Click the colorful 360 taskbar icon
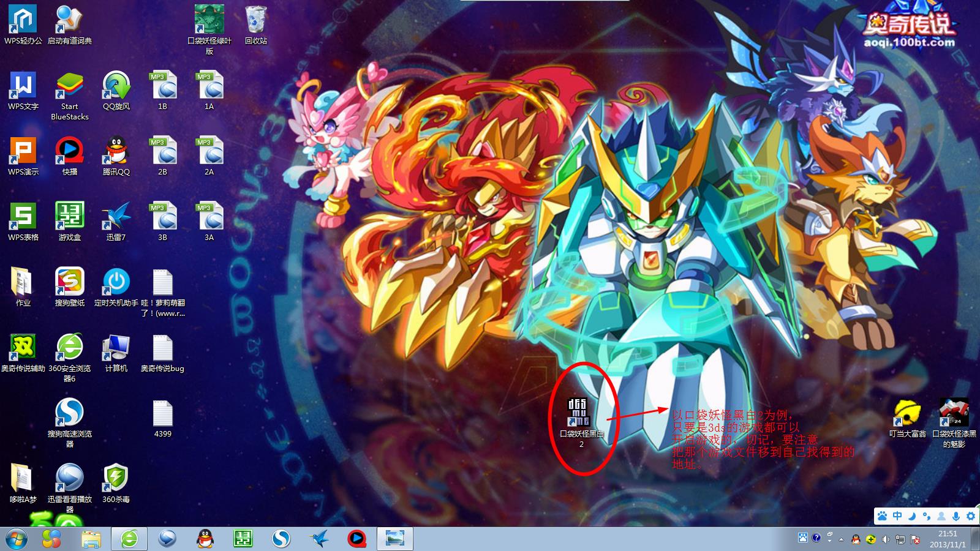 [51, 539]
